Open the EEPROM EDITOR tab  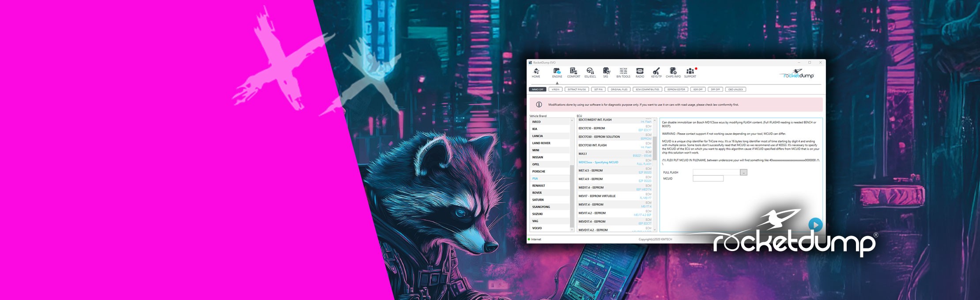point(676,90)
